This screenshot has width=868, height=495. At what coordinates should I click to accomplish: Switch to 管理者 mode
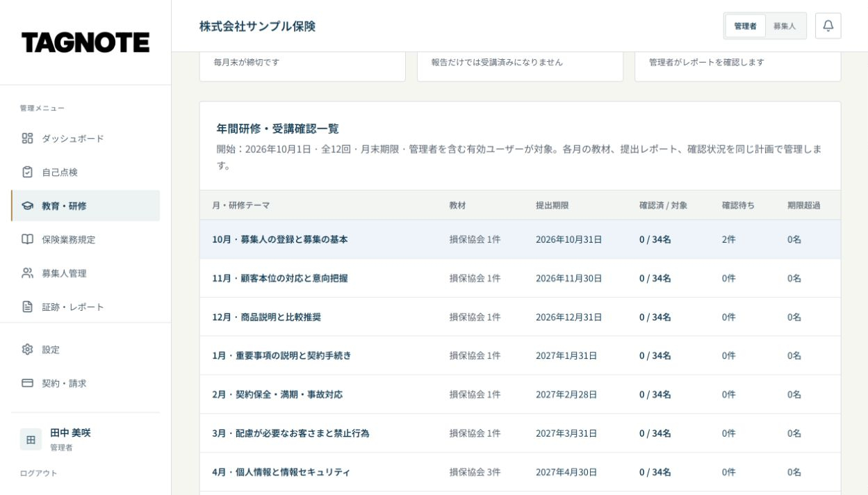click(x=745, y=26)
